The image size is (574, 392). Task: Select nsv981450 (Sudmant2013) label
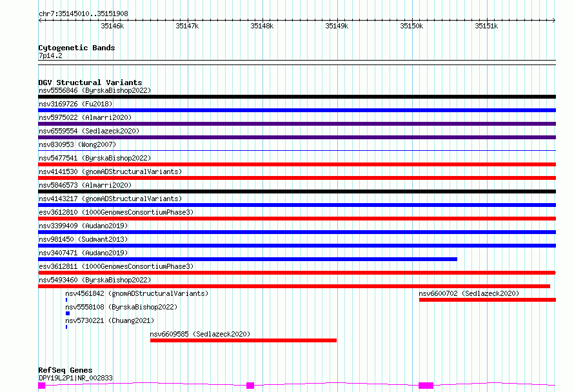[x=83, y=239]
